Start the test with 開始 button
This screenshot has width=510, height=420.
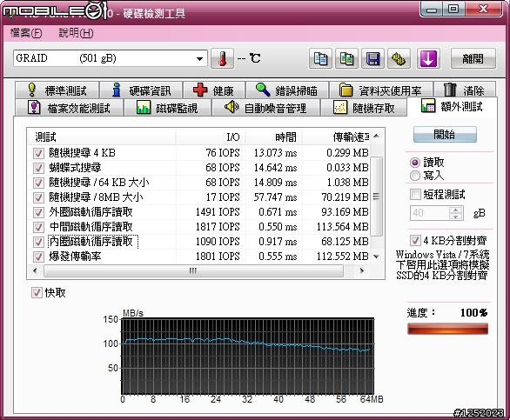coord(445,134)
